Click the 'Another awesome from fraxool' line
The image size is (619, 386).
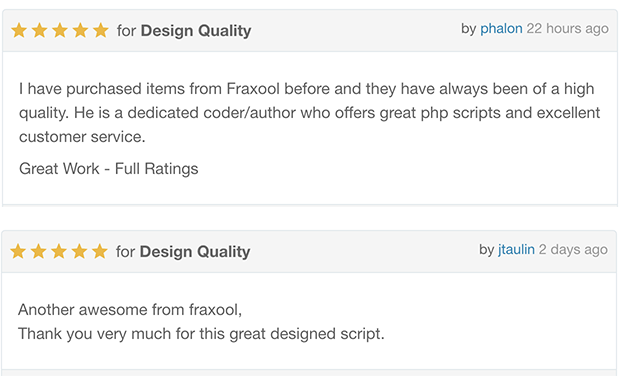pyautogui.click(x=130, y=310)
